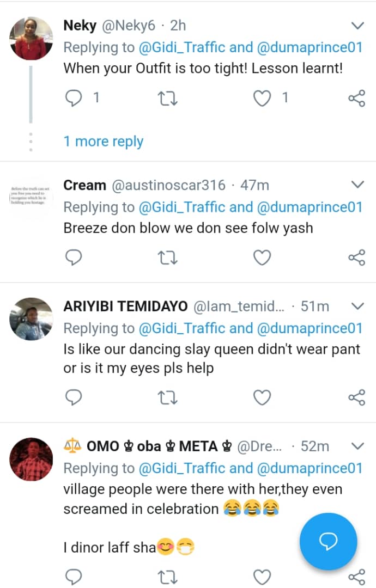Share ARIYIBI TEMIDAYO's tweet

(x=356, y=399)
